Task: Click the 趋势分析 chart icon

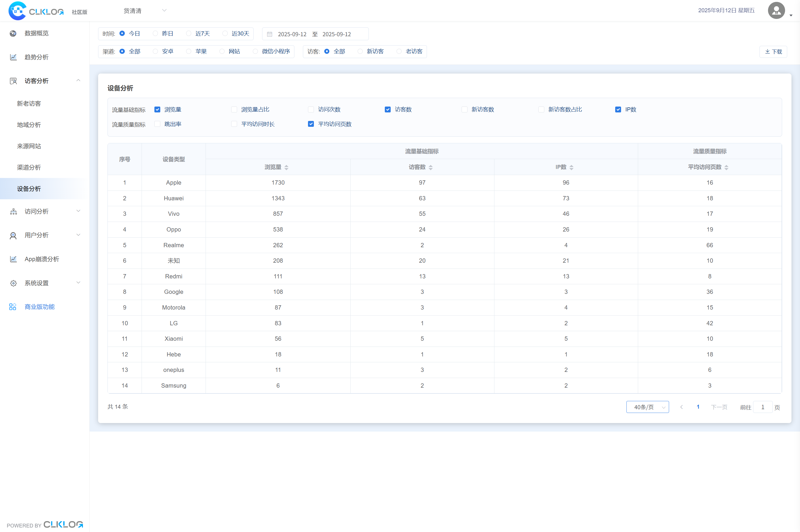Action: click(x=13, y=57)
